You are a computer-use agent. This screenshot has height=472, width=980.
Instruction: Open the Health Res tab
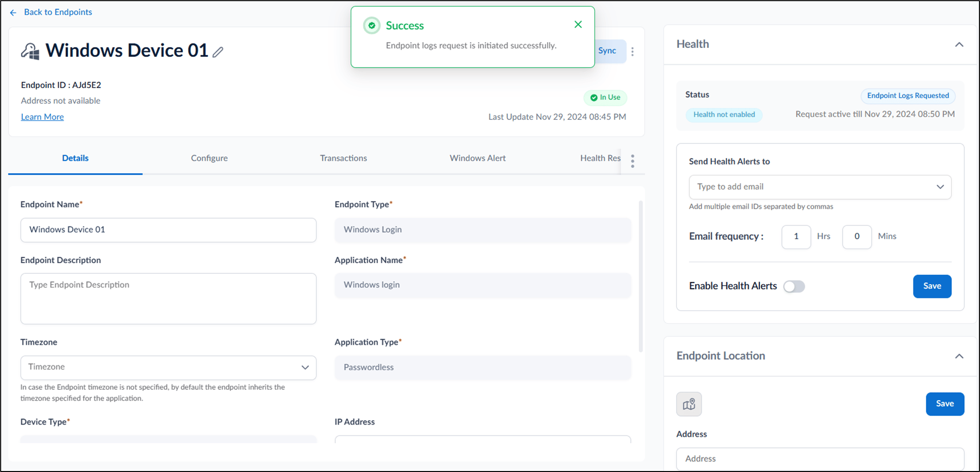pos(600,158)
